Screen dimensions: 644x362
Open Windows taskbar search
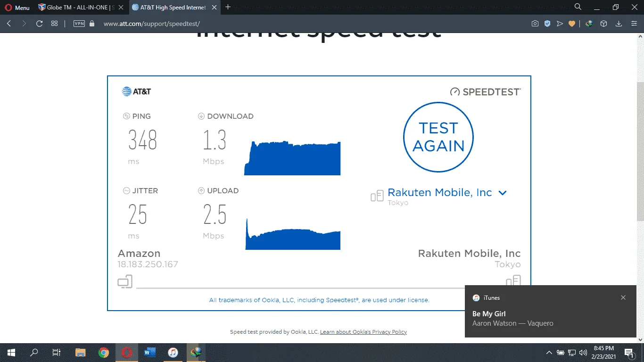pos(34,353)
